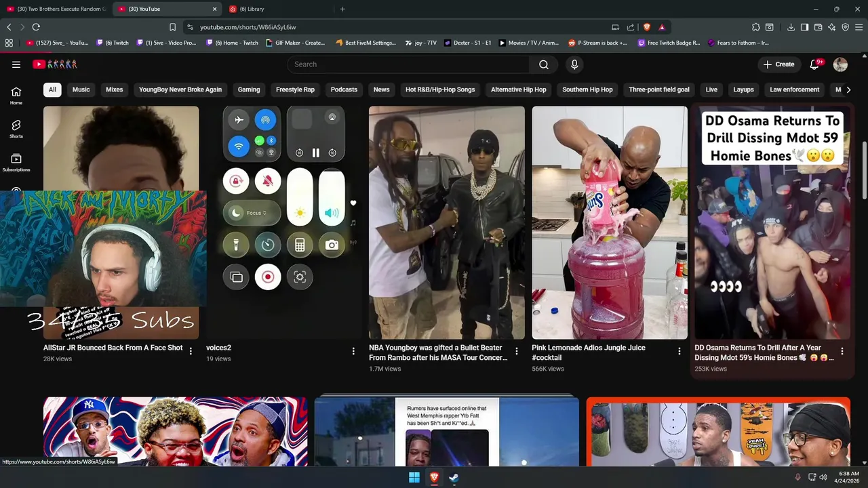Viewport: 868px width, 488px height.
Task: Open Brave VPN shield icon
Action: [845, 27]
